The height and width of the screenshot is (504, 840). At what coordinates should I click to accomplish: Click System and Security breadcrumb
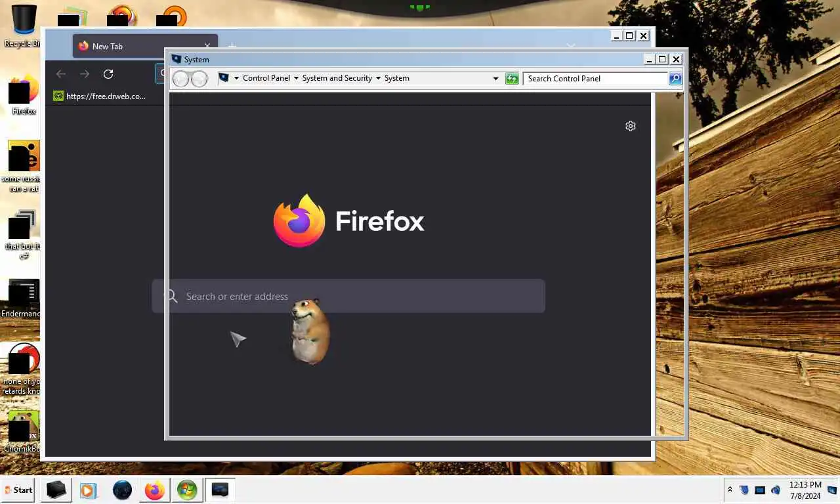(337, 78)
